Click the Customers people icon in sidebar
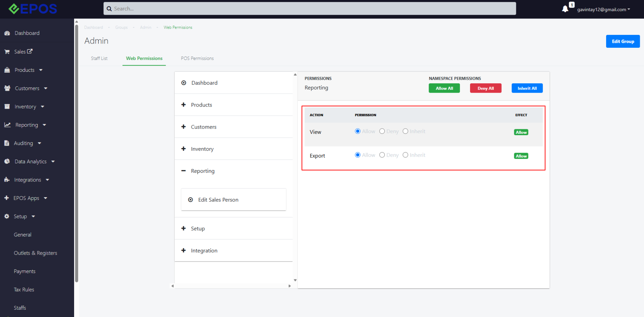The width and height of the screenshot is (644, 317). (x=7, y=88)
